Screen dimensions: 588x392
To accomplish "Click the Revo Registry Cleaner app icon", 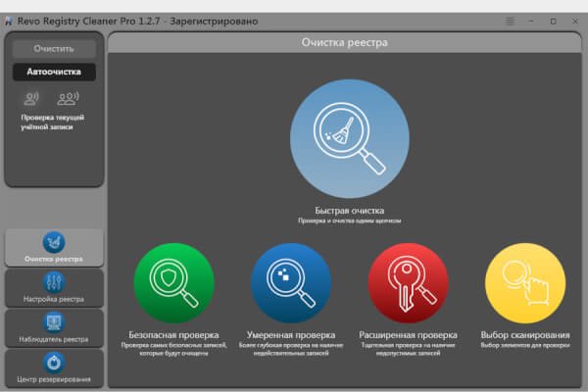I will [9, 21].
